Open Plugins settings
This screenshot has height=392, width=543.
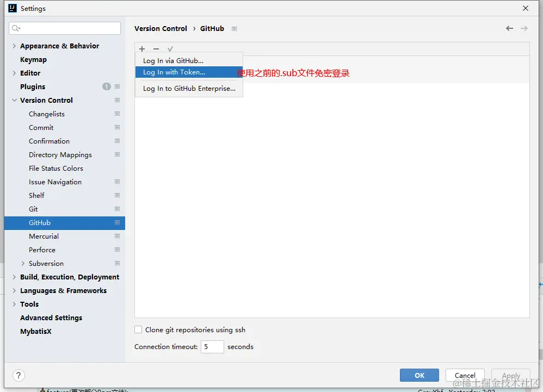tap(33, 86)
